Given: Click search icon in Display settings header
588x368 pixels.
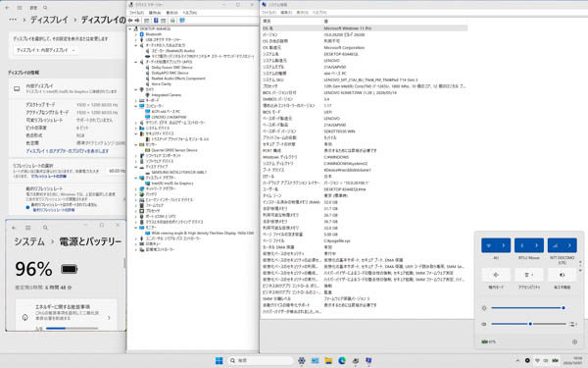Looking at the screenshot, I should point(45,8).
